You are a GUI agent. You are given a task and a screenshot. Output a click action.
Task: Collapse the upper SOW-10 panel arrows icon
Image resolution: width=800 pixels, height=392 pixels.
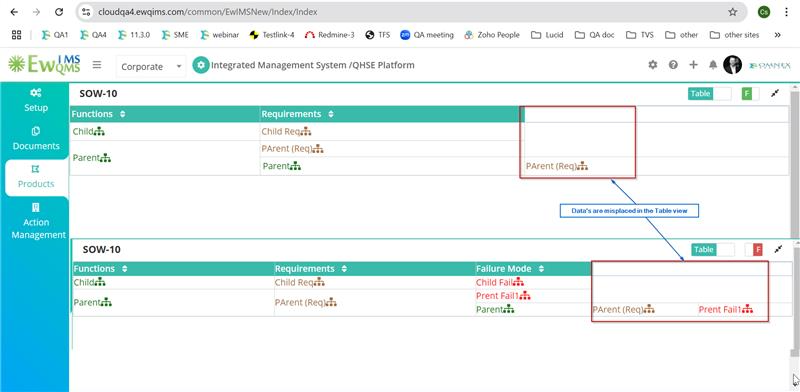click(x=775, y=93)
